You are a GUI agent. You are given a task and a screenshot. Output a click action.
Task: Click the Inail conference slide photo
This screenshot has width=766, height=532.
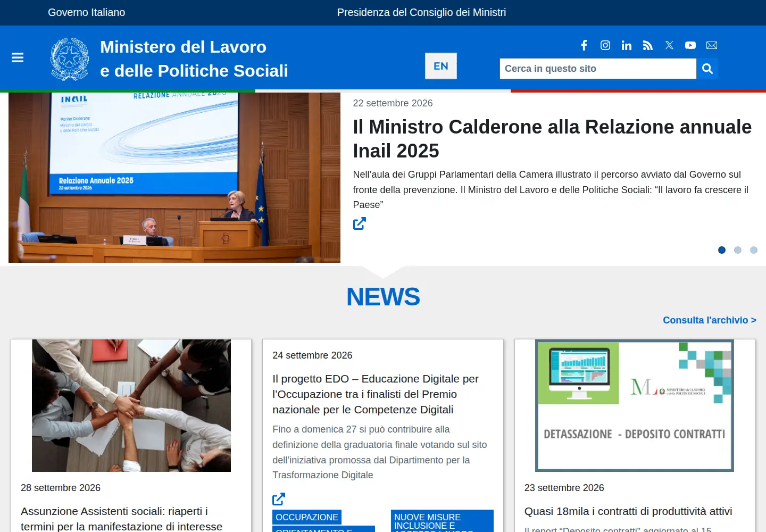(174, 178)
